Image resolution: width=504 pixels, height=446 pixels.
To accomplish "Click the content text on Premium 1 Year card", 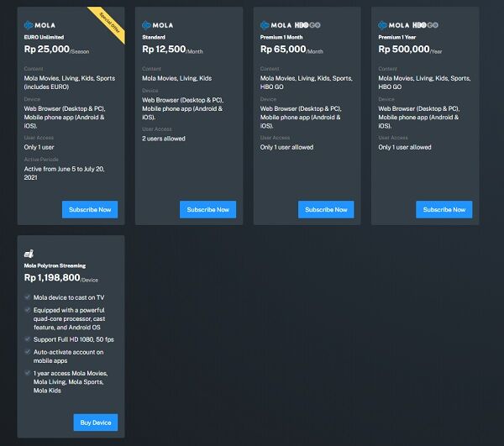I will coord(424,82).
